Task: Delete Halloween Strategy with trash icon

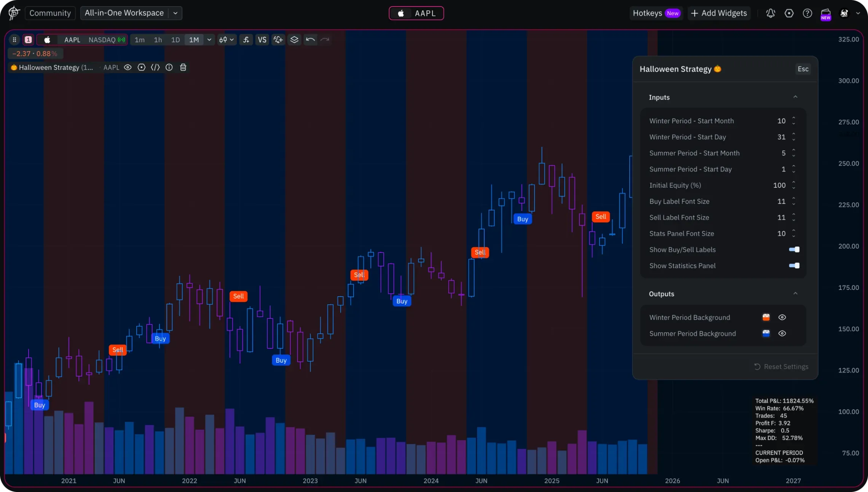Action: [183, 67]
